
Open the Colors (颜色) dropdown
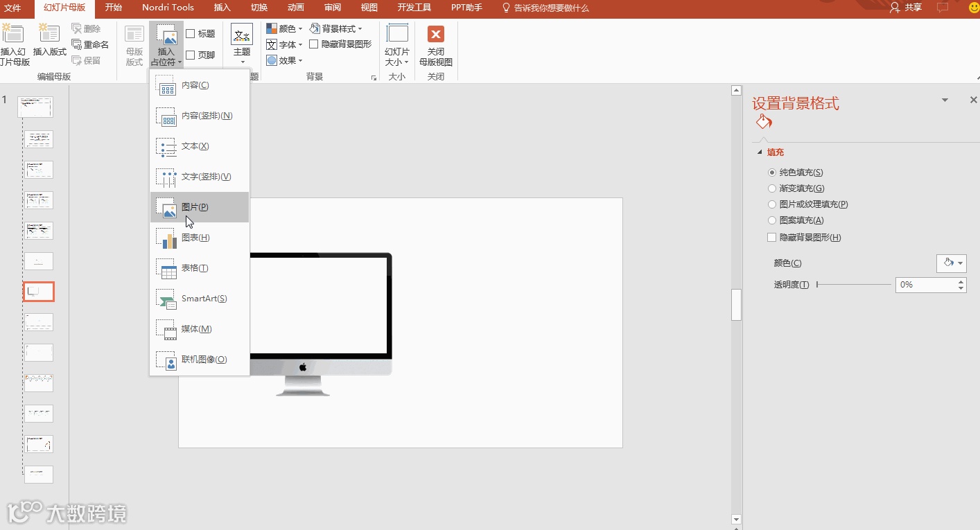(285, 28)
